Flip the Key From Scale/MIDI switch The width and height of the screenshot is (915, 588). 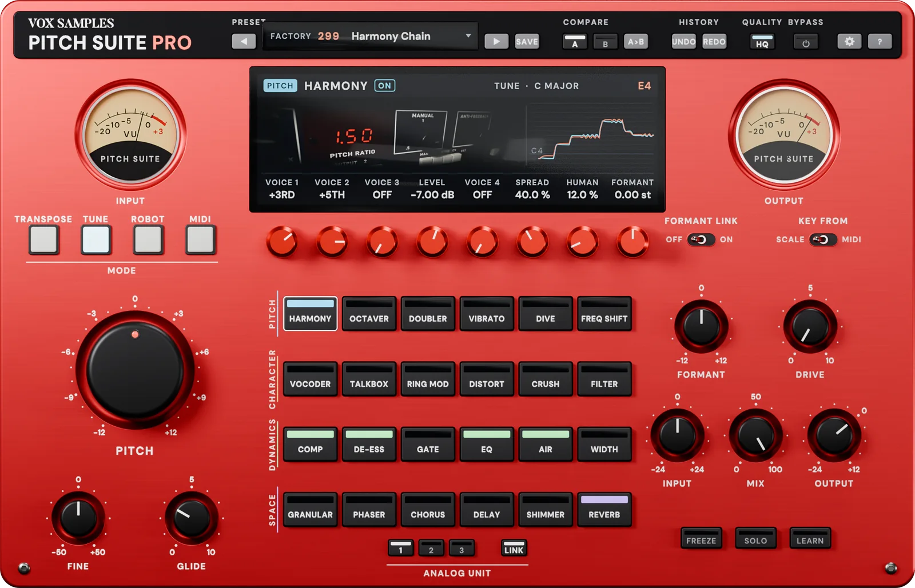coord(823,239)
